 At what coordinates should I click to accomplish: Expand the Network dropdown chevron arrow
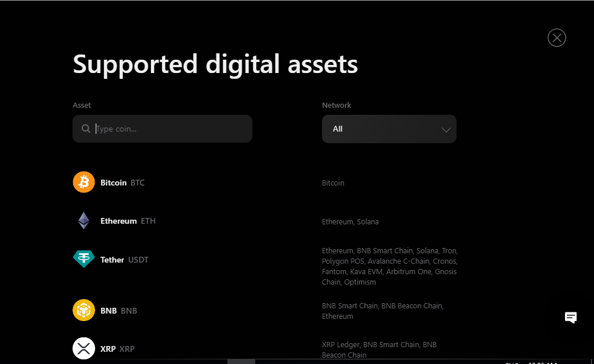pos(446,130)
